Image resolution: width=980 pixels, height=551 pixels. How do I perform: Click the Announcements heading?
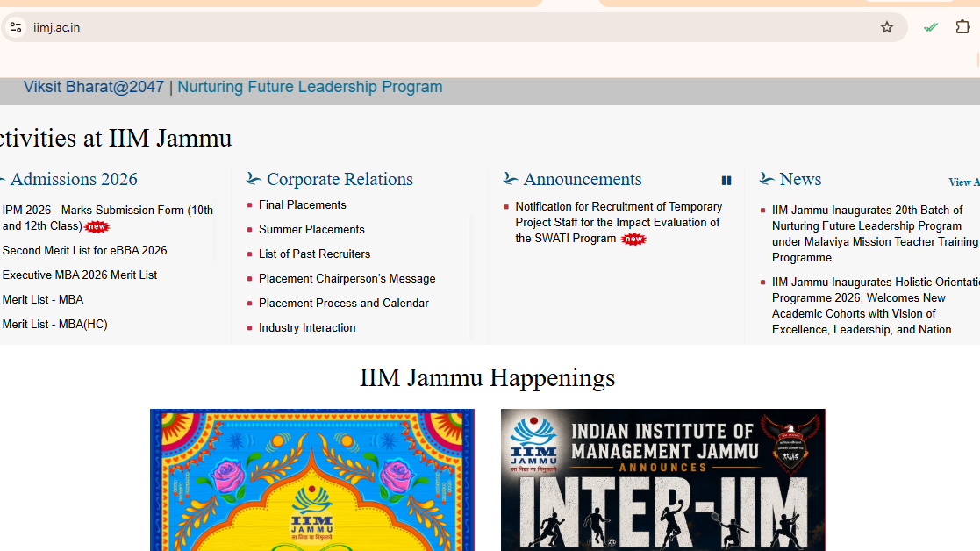pos(582,179)
